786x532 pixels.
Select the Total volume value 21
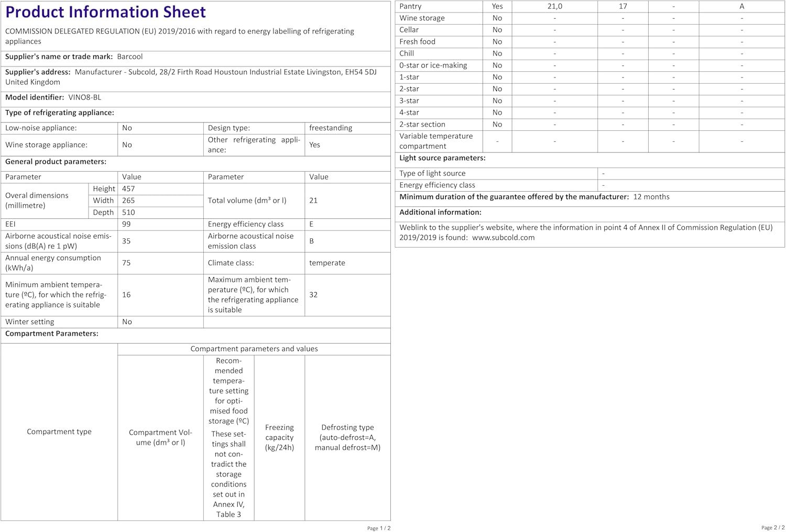point(313,201)
